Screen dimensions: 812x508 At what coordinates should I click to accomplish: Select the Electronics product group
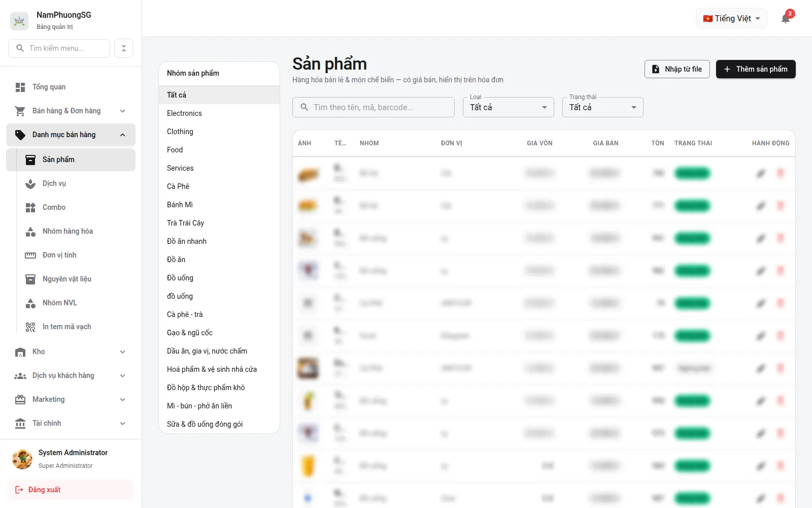(x=219, y=113)
